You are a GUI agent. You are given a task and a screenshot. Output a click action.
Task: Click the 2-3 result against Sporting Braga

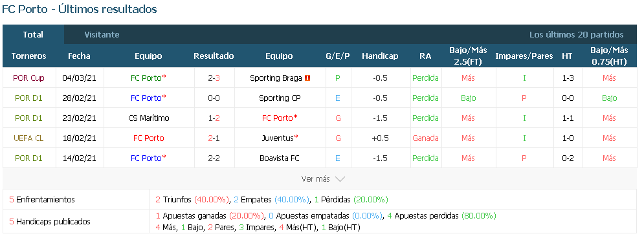pos(214,78)
